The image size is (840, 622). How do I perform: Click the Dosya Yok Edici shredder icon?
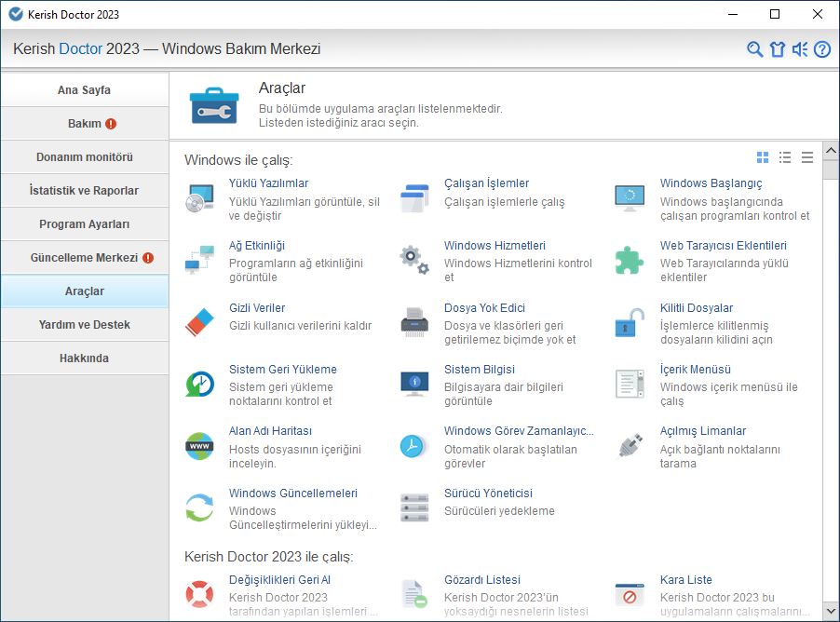414,322
